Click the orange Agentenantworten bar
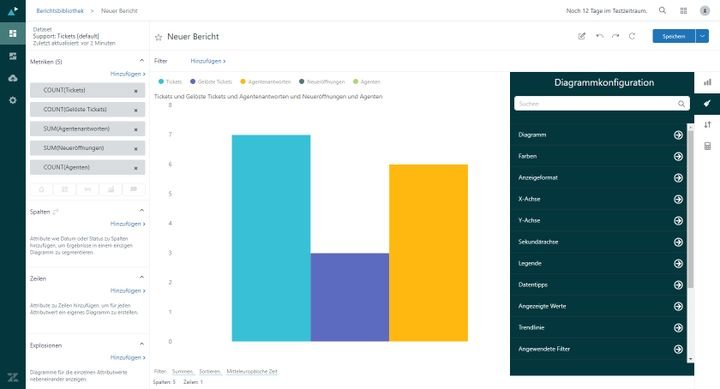Image resolution: width=720 pixels, height=389 pixels. point(428,253)
